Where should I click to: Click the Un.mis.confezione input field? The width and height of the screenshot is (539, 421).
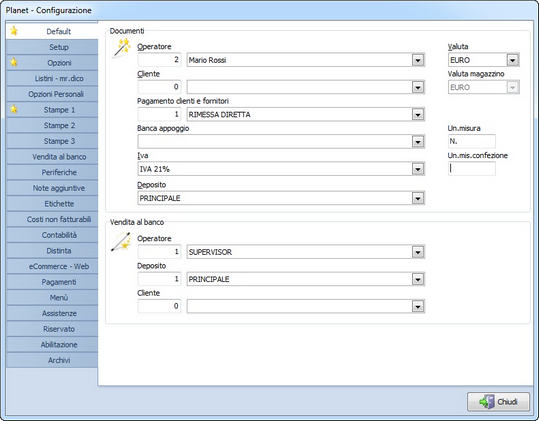pyautogui.click(x=472, y=168)
